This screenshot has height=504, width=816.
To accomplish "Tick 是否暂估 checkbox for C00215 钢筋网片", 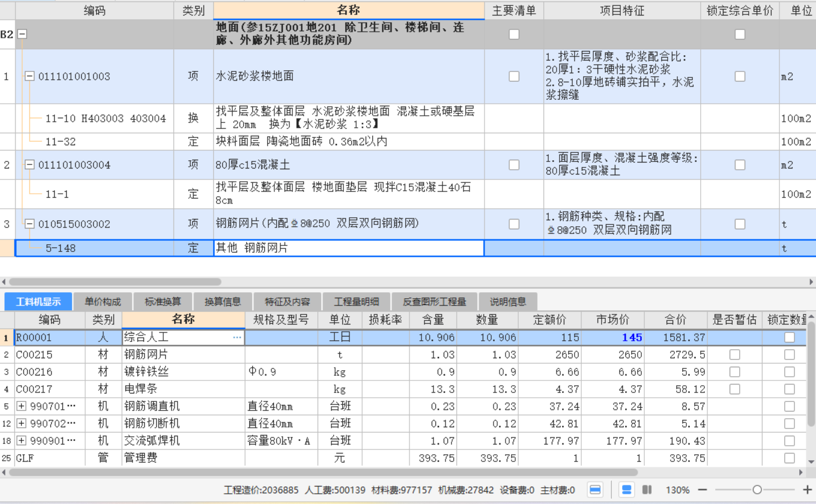I will click(734, 355).
